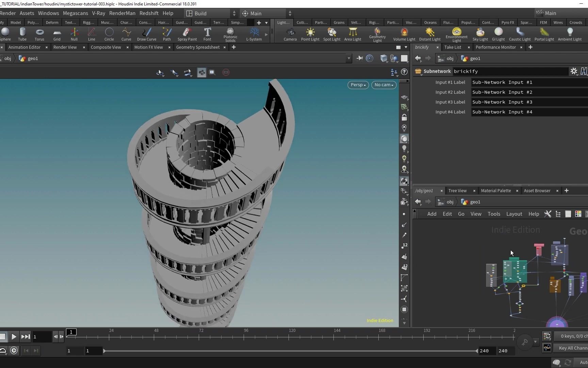The height and width of the screenshot is (368, 588).
Task: Select the Distant Light shelf tool
Action: pyautogui.click(x=430, y=34)
